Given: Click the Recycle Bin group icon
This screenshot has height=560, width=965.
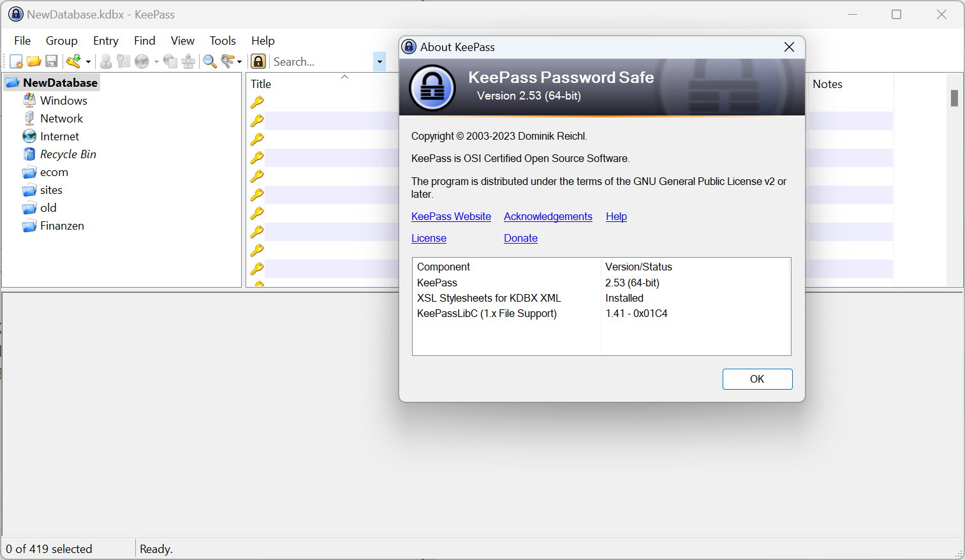Looking at the screenshot, I should click(29, 154).
